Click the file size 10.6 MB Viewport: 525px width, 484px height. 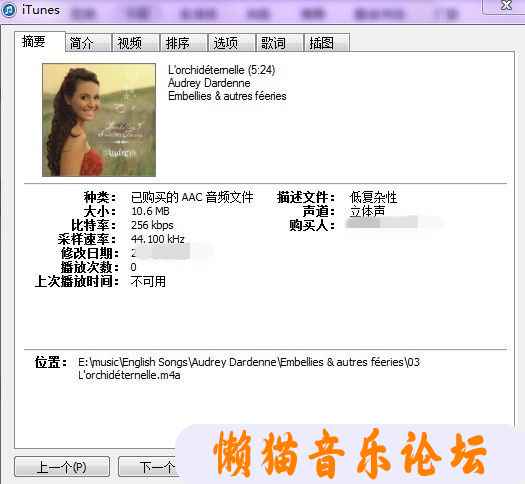point(150,211)
